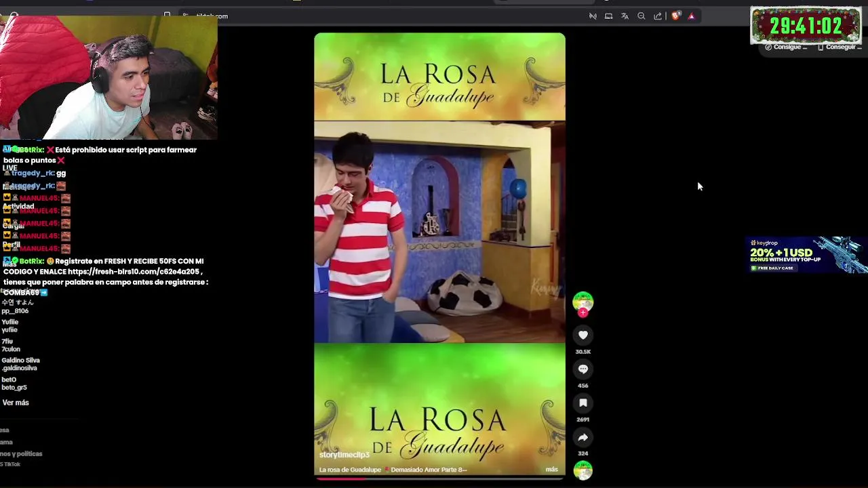The width and height of the screenshot is (868, 488).
Task: Select the LIVE item in TikTok sidebar
Action: pos(9,168)
